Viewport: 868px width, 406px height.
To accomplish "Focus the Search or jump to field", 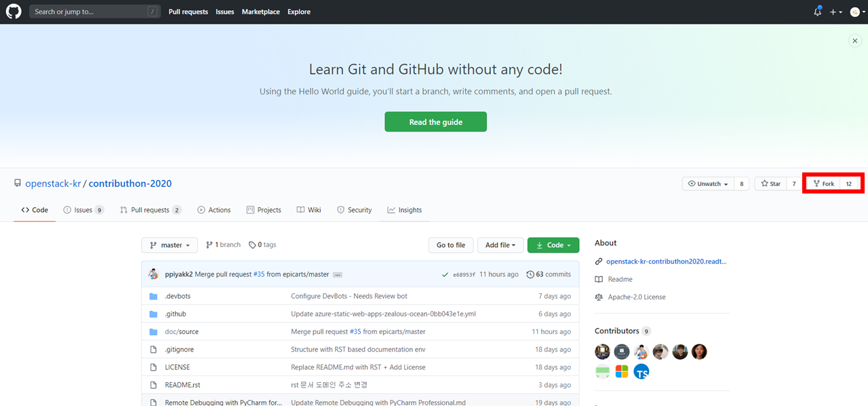I will (95, 12).
